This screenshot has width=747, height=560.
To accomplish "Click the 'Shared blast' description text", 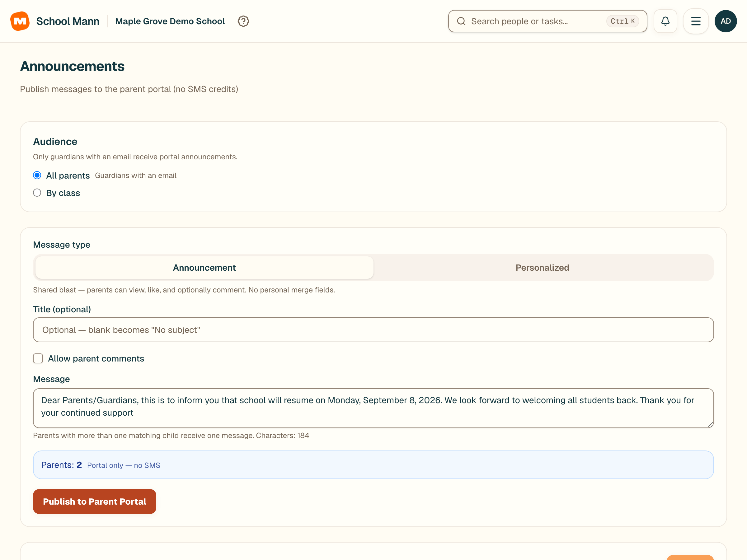I will click(x=184, y=290).
